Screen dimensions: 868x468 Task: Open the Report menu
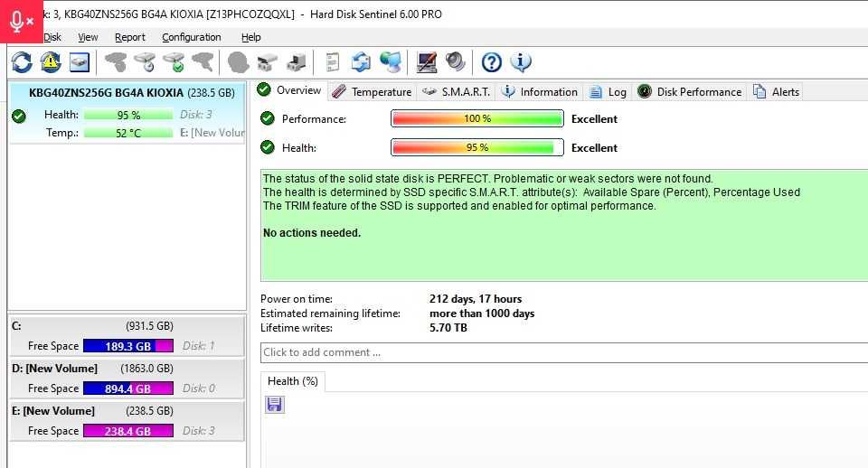point(129,37)
